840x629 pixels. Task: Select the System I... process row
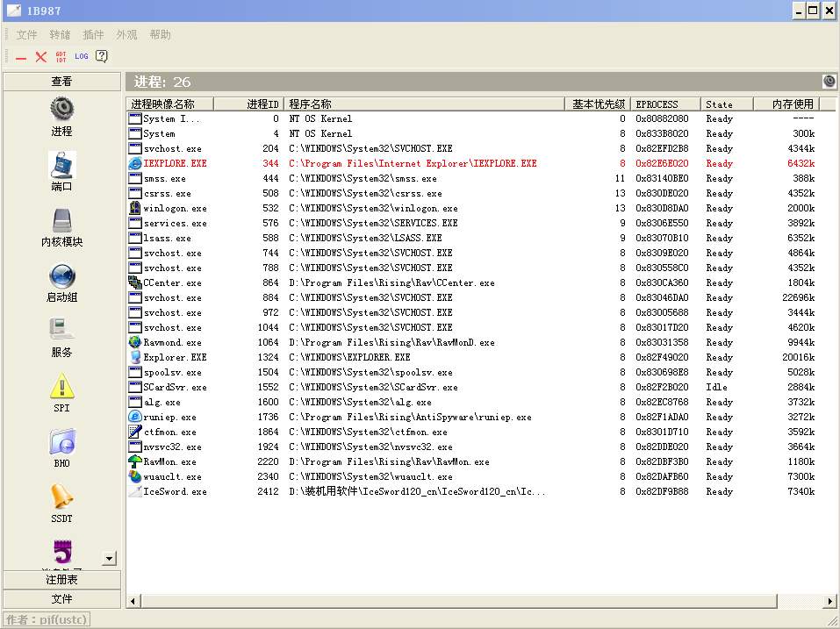[x=471, y=118]
